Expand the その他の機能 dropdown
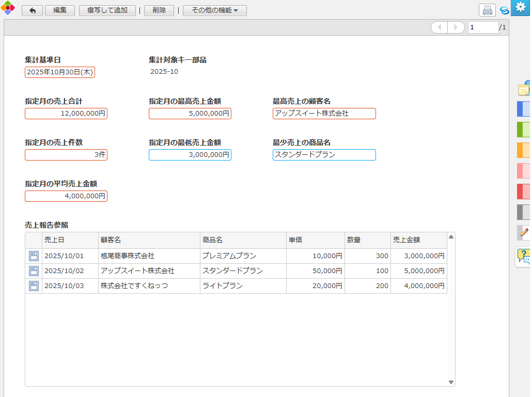Screen dimensions: 532x397 (x=214, y=10)
